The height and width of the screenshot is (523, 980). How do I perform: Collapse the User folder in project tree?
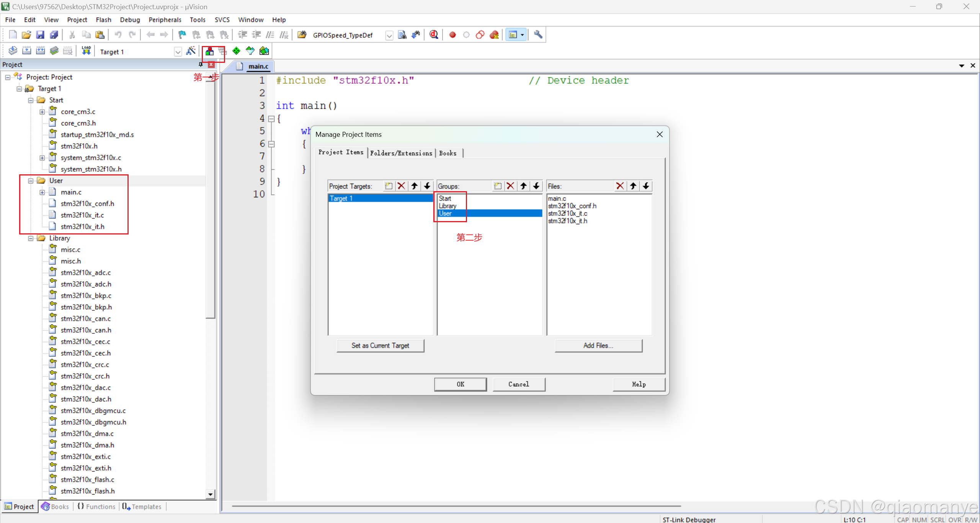pyautogui.click(x=31, y=181)
